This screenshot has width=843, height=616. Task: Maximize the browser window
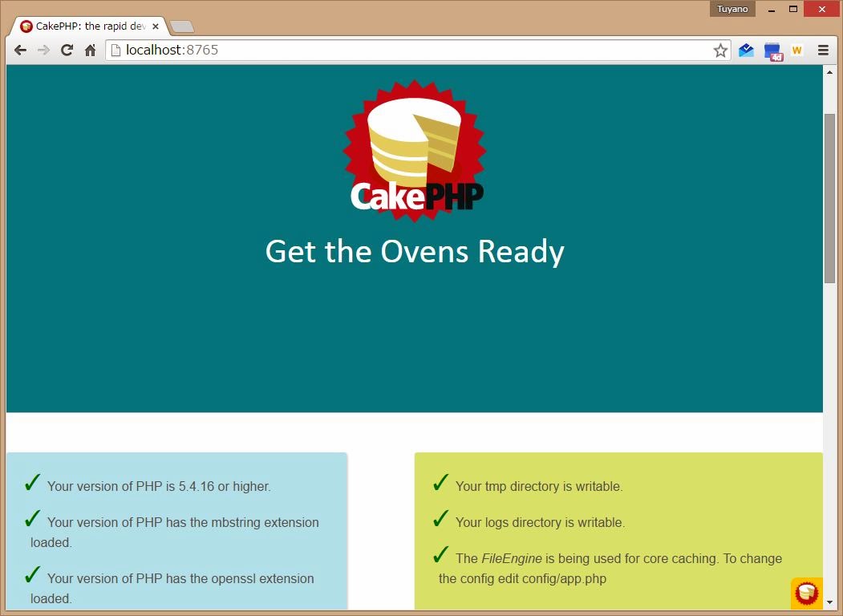click(x=793, y=9)
